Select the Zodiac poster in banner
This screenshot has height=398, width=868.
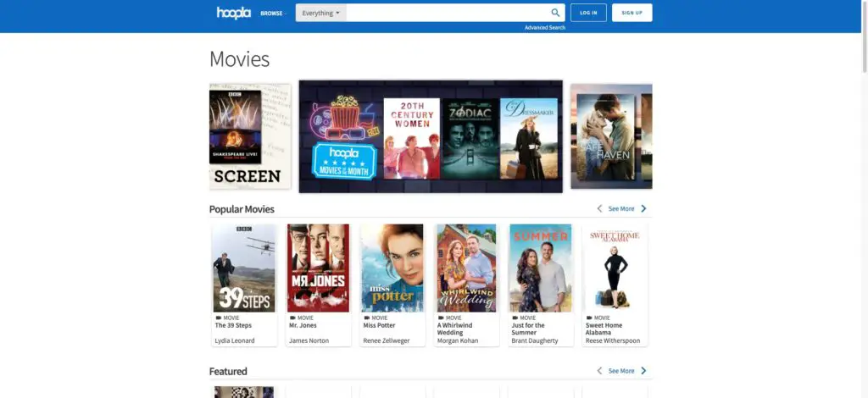click(x=470, y=138)
